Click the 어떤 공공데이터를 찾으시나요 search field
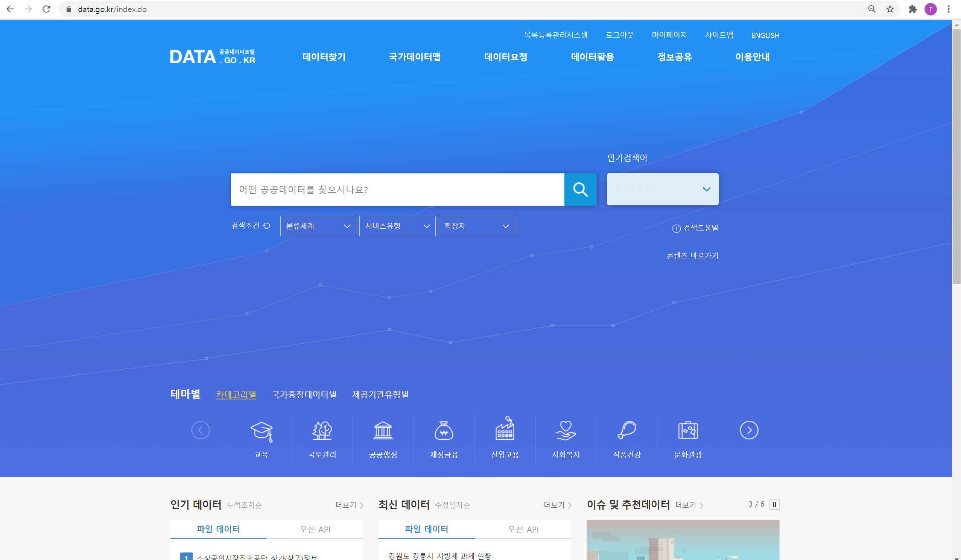The width and height of the screenshot is (961, 560). pos(397,190)
